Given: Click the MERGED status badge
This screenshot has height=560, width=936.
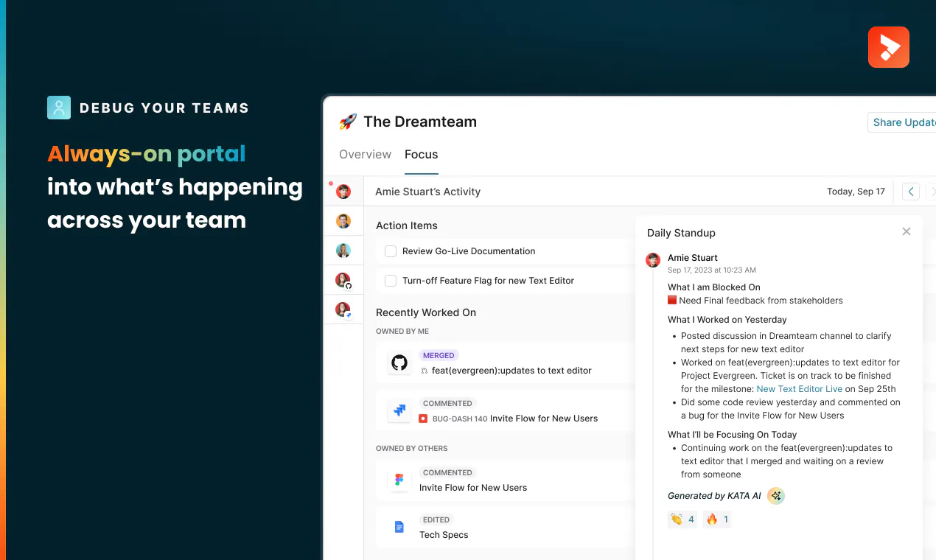Looking at the screenshot, I should (x=439, y=355).
